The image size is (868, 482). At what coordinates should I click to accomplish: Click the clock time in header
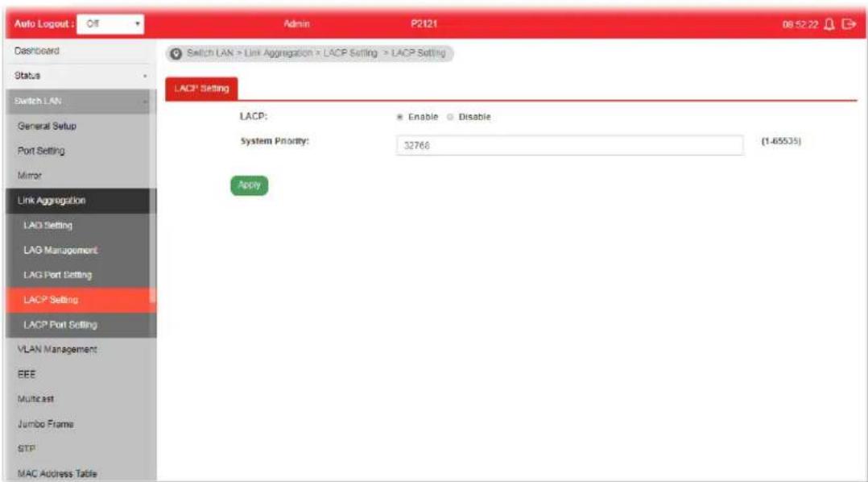click(x=800, y=24)
